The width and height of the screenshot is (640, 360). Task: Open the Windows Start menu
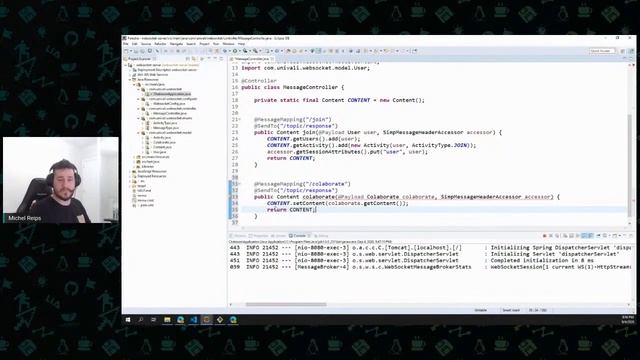[x=128, y=320]
